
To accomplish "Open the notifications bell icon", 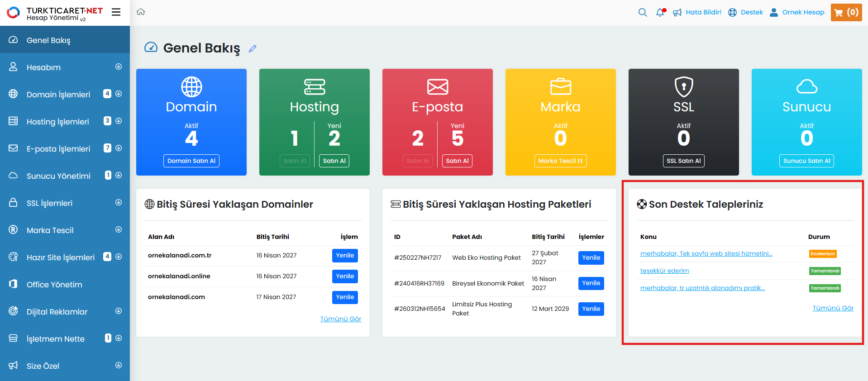I will tap(660, 12).
